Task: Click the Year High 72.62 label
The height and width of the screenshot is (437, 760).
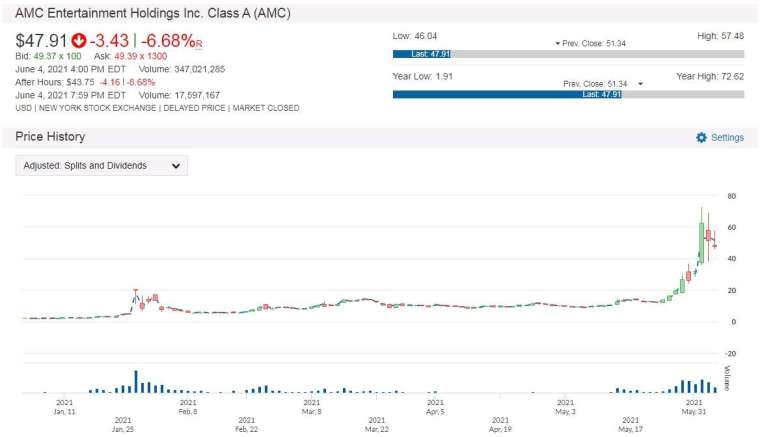Action: [710, 77]
